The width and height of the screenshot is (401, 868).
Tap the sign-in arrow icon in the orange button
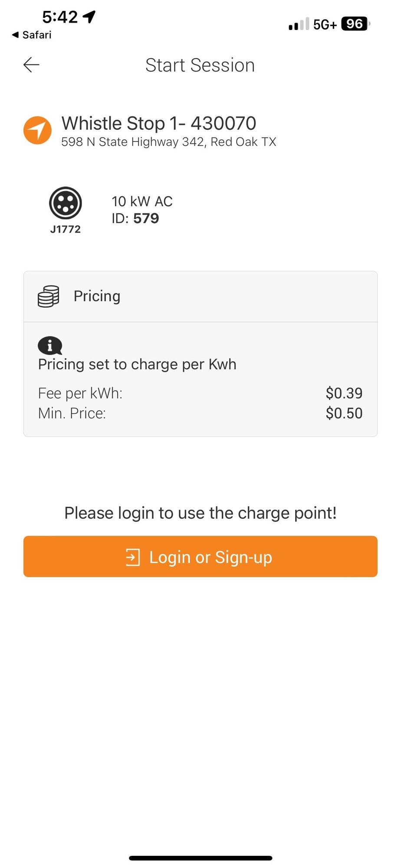coord(133,557)
